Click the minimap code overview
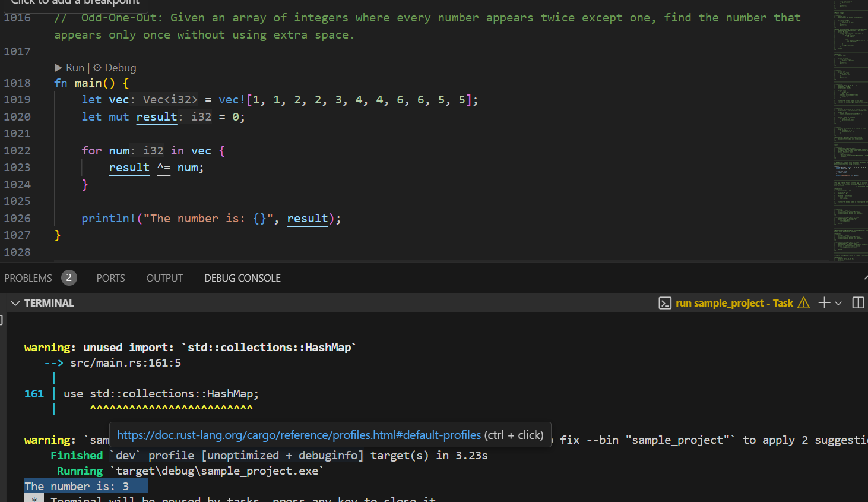The image size is (868, 502). (x=849, y=131)
